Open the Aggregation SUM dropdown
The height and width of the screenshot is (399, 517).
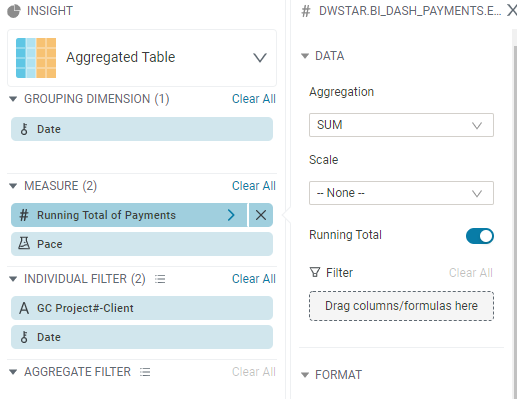pyautogui.click(x=401, y=125)
